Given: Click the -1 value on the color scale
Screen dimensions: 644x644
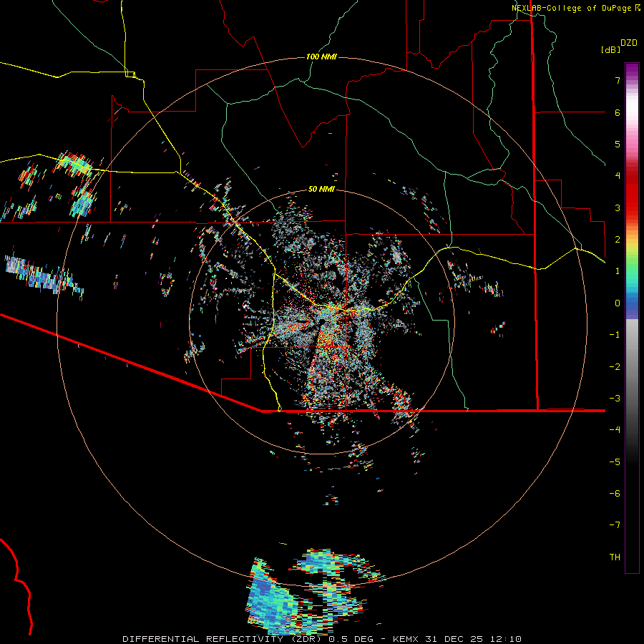Looking at the screenshot, I should pos(615,335).
